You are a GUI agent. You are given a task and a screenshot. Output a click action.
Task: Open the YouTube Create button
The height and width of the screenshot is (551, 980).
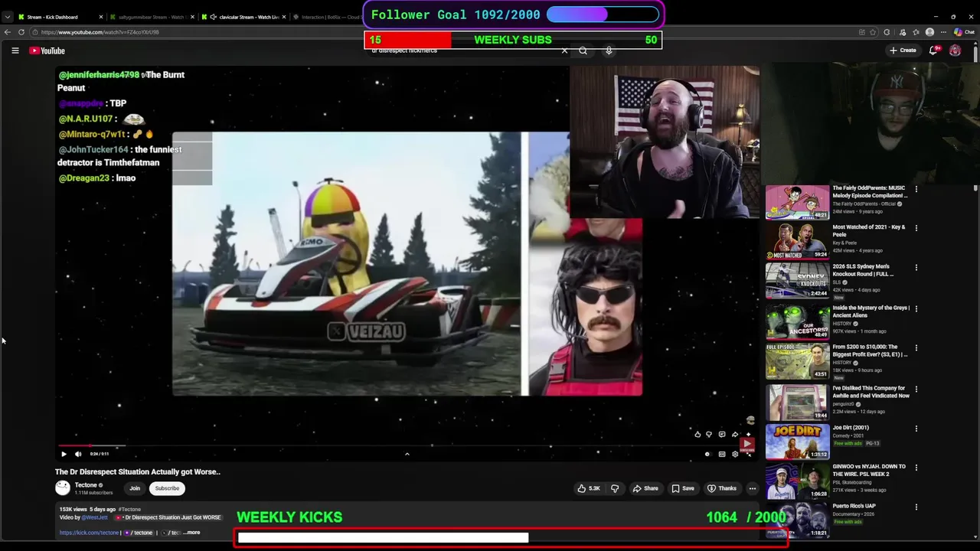(x=903, y=51)
